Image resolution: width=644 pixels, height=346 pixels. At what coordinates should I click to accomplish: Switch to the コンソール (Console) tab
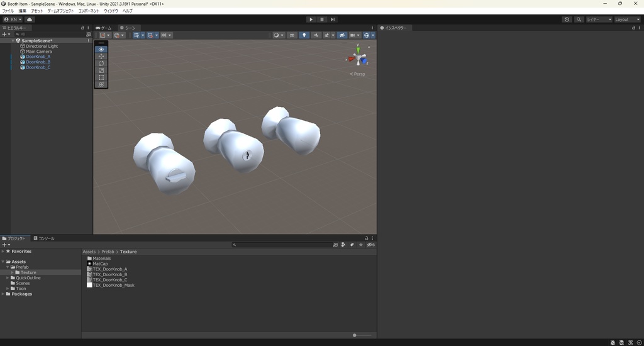coord(44,238)
